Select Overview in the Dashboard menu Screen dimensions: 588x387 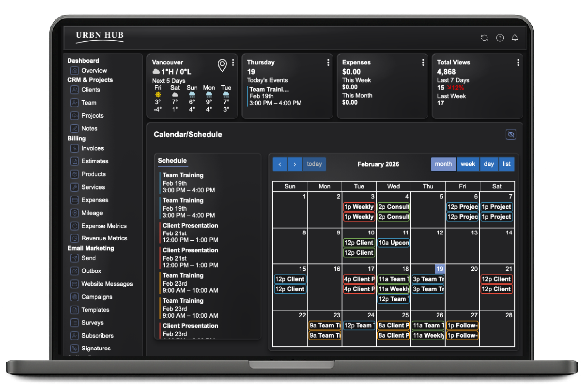click(94, 71)
